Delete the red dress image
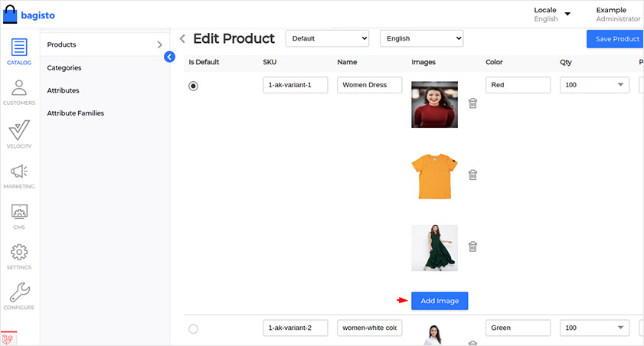This screenshot has width=644, height=346. tap(473, 103)
